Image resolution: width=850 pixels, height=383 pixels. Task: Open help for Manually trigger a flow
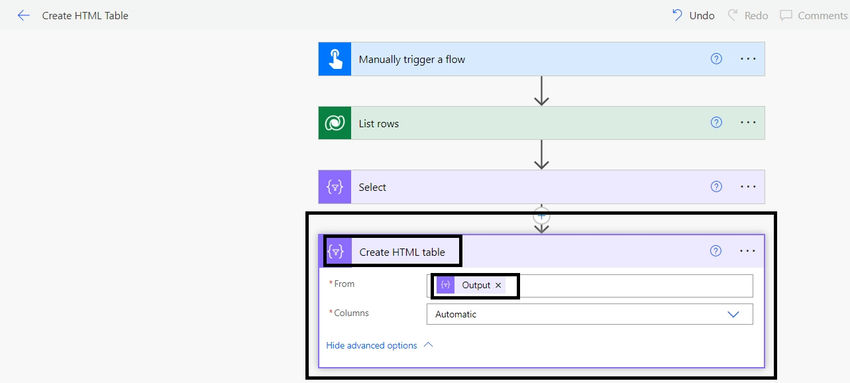716,59
